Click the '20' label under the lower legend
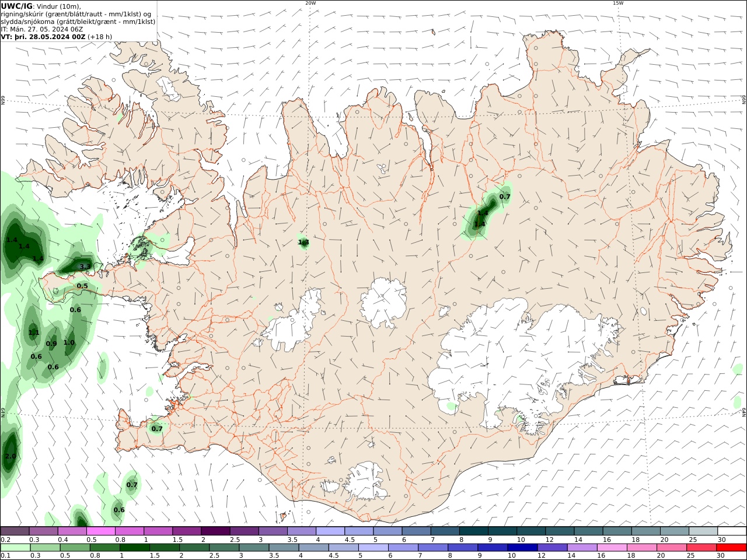This screenshot has height=560, width=747. coord(661,556)
